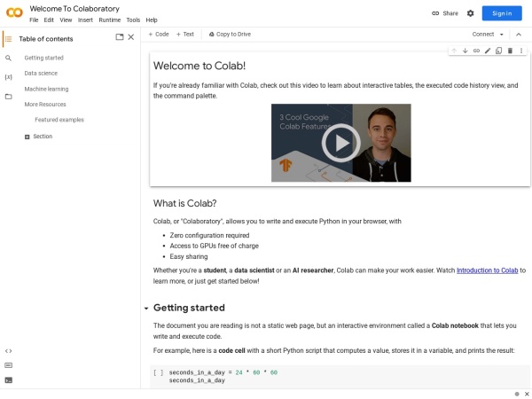Click the Connect button
532x399 pixels.
tap(483, 35)
